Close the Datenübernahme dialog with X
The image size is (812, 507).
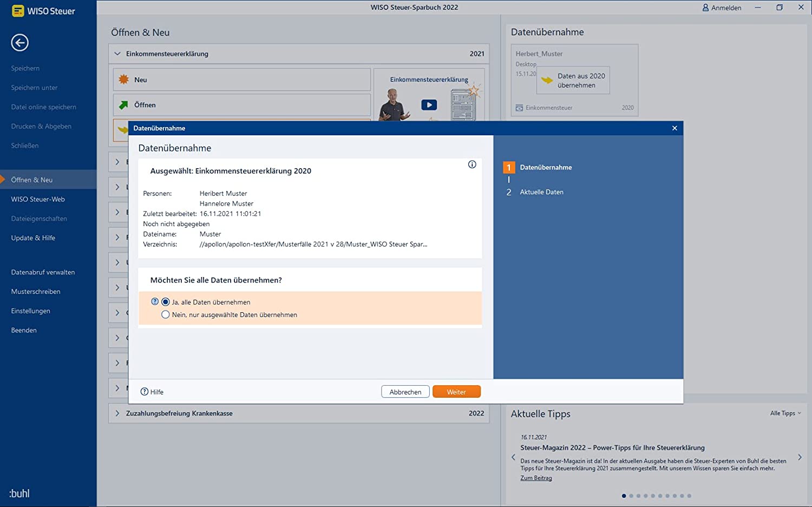pyautogui.click(x=675, y=128)
